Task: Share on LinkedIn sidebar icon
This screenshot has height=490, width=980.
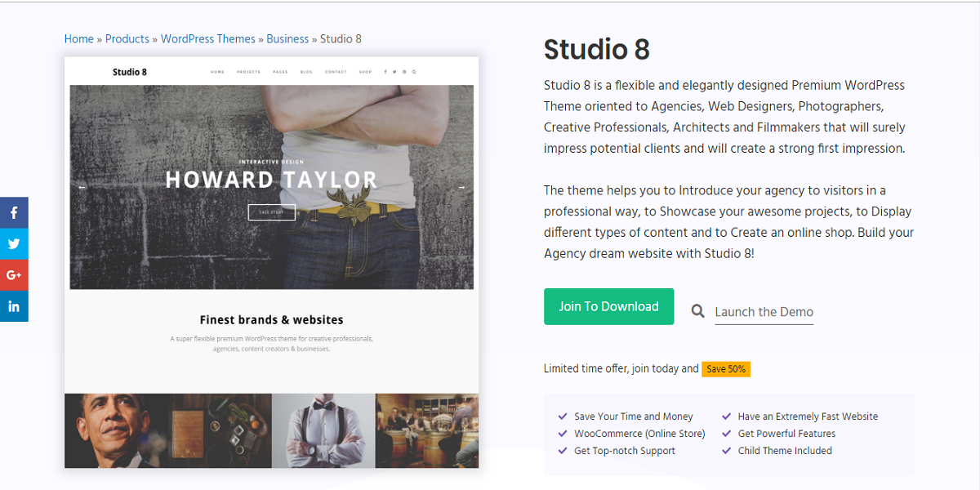Action: click(x=14, y=306)
